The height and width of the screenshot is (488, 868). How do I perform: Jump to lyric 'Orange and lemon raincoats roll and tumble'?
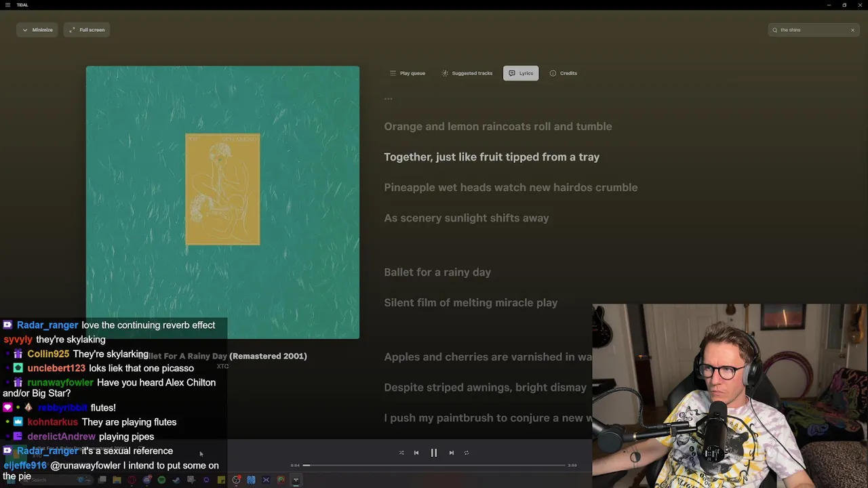tap(498, 126)
